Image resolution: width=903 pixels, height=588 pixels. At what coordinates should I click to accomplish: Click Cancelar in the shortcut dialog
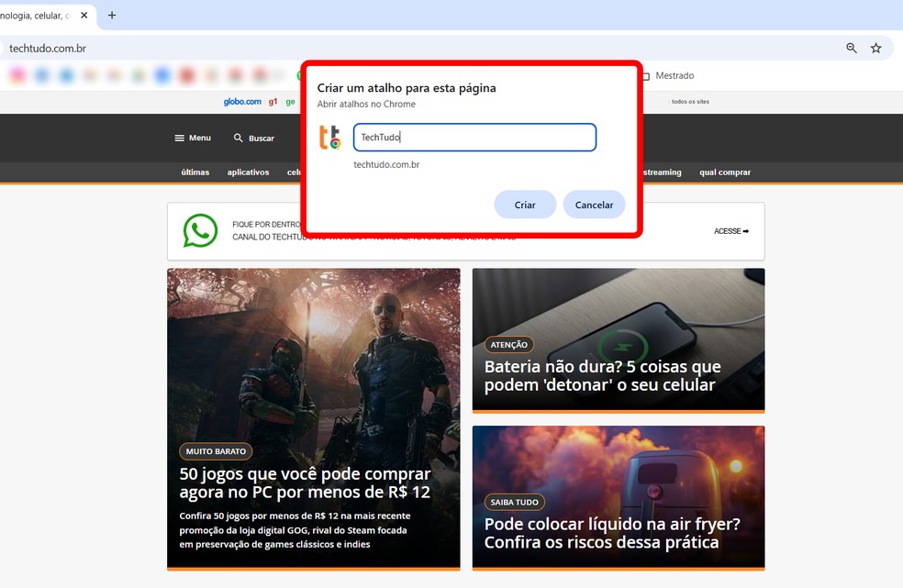point(594,205)
